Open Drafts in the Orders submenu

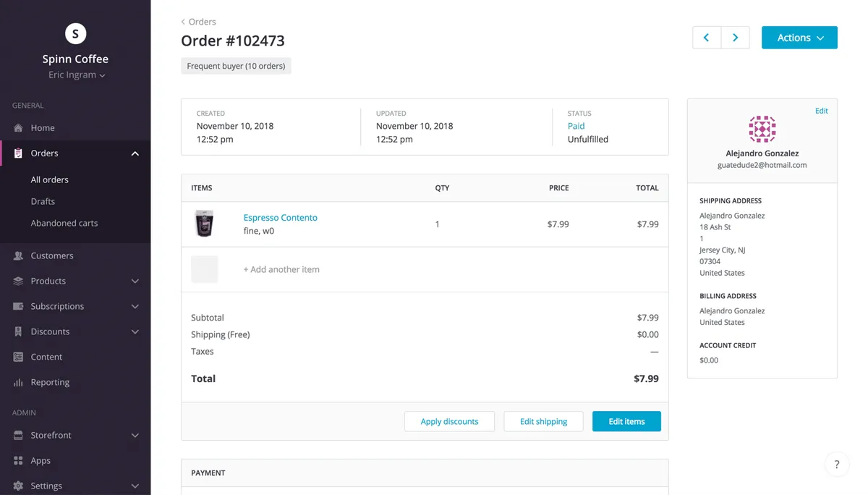(43, 201)
